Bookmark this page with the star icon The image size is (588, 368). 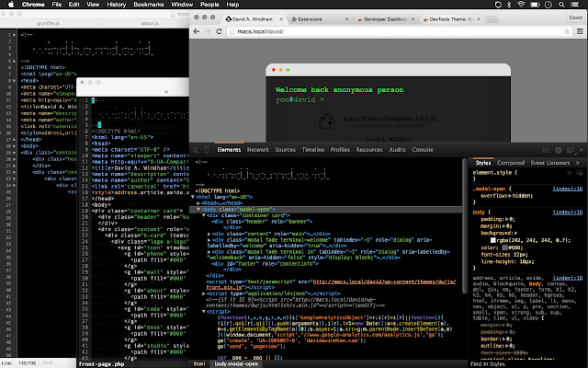tap(567, 31)
